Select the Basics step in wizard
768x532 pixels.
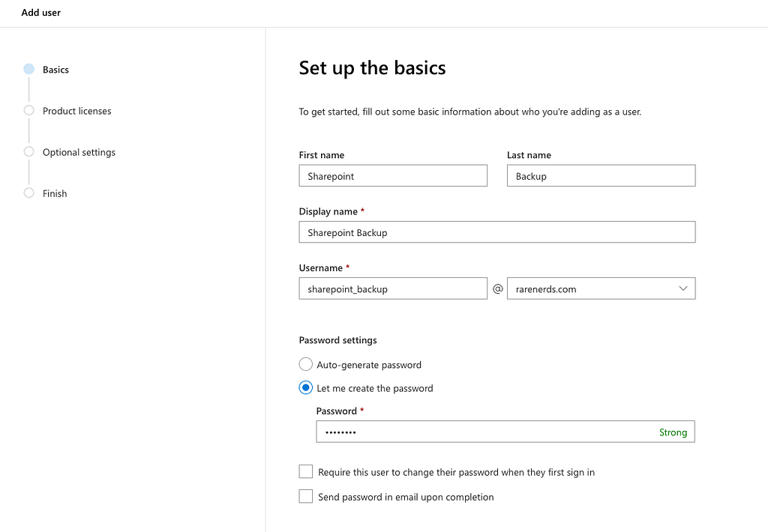(x=55, y=70)
